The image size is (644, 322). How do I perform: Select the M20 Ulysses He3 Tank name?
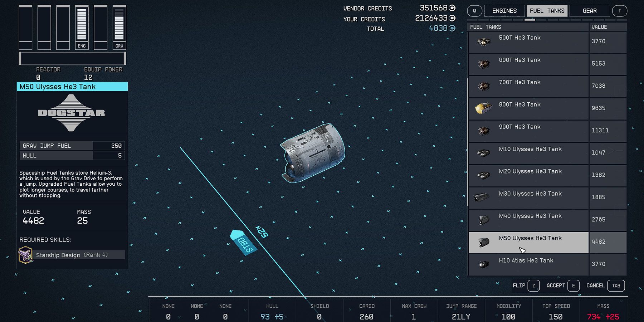pos(530,171)
